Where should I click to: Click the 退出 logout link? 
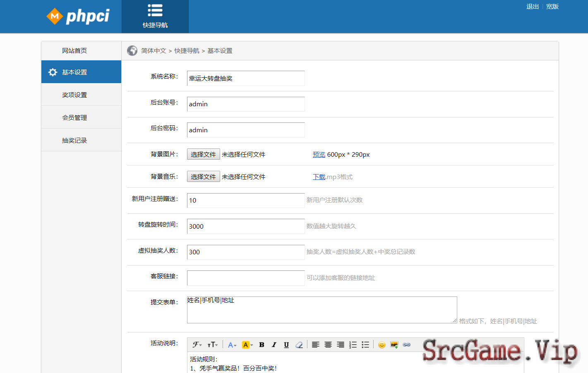(x=532, y=7)
